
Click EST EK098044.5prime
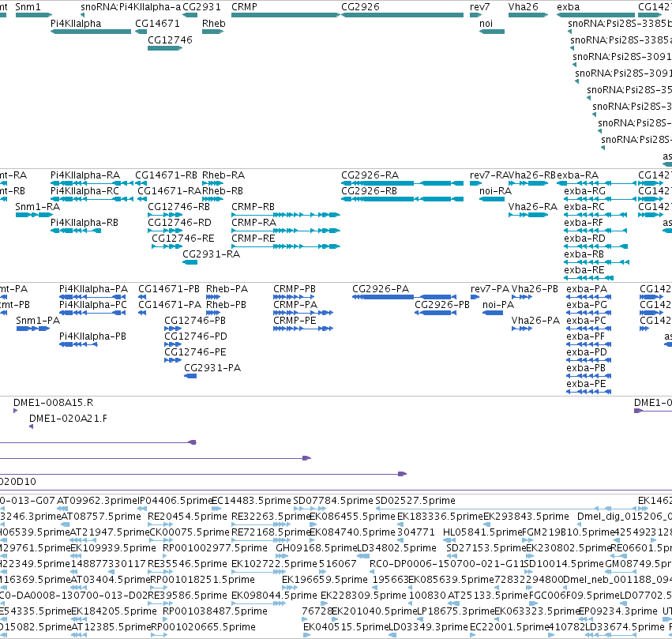274,596
